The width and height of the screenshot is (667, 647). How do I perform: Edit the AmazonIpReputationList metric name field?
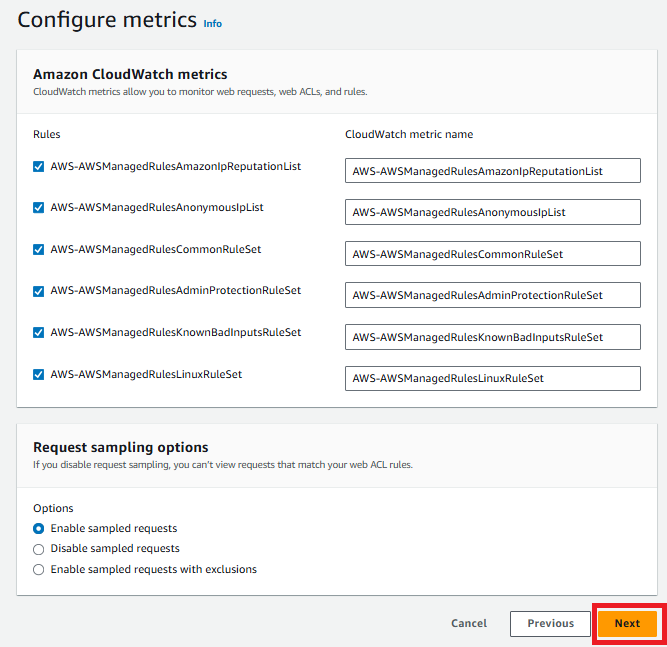coord(493,171)
